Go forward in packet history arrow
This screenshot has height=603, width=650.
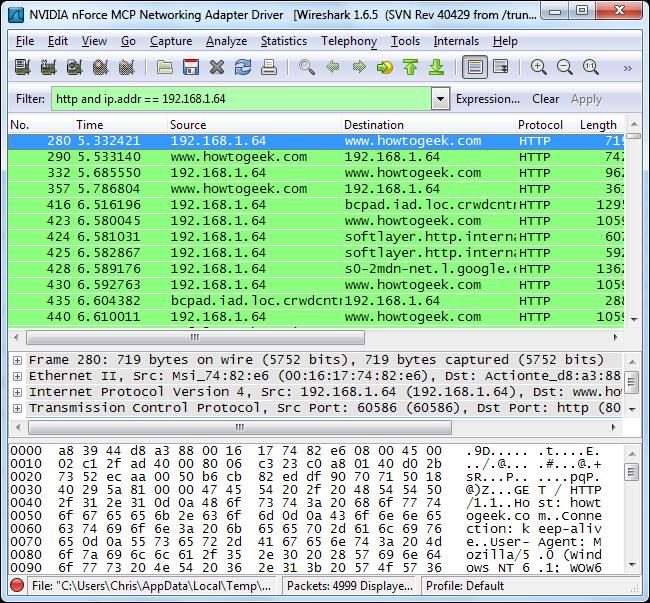359,67
